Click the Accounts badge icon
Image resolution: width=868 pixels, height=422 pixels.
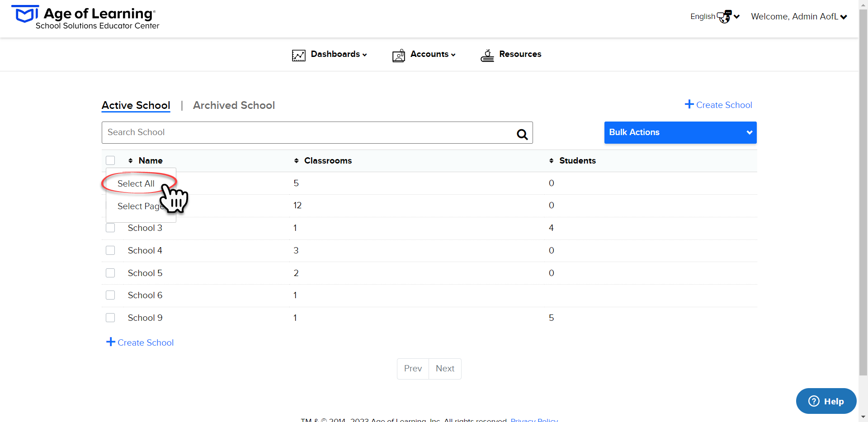[x=399, y=55]
